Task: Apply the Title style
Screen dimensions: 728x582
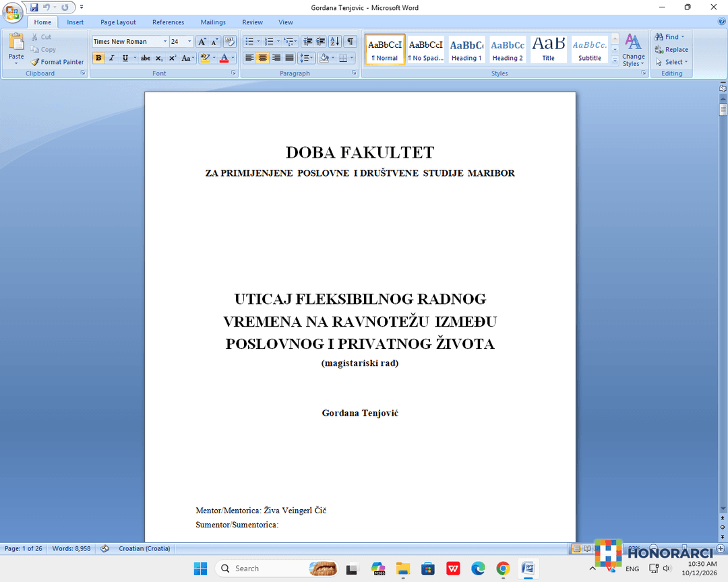Action: 548,50
